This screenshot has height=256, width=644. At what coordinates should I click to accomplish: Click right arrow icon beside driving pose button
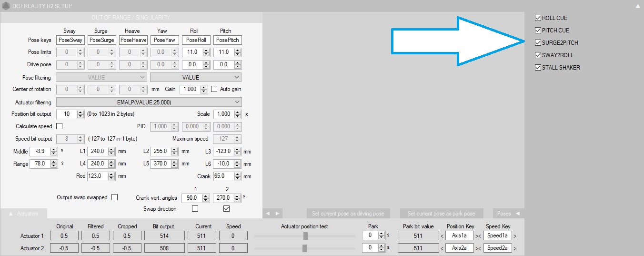click(277, 214)
